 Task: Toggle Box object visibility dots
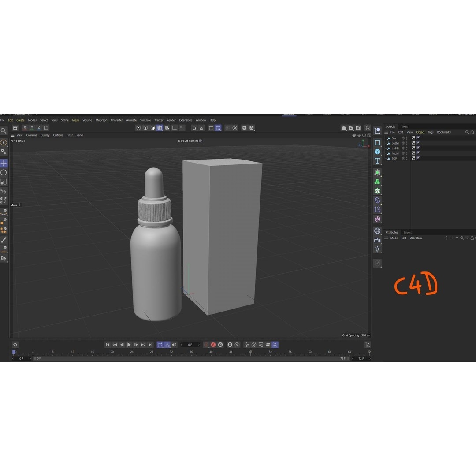(406, 138)
